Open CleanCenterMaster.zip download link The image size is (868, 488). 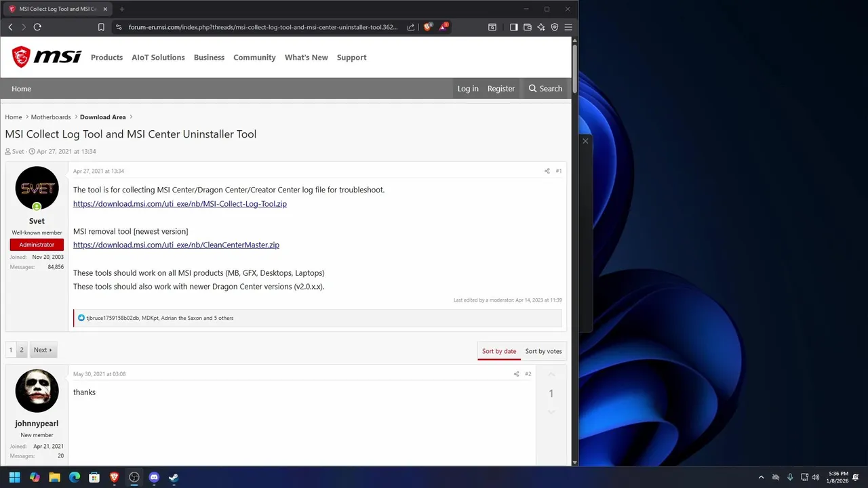pos(176,245)
